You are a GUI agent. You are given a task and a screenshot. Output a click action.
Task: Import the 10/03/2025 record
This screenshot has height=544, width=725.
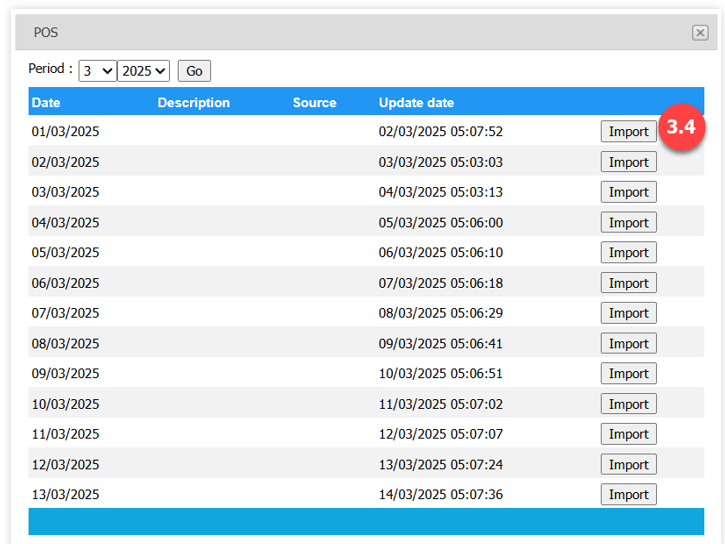click(628, 404)
